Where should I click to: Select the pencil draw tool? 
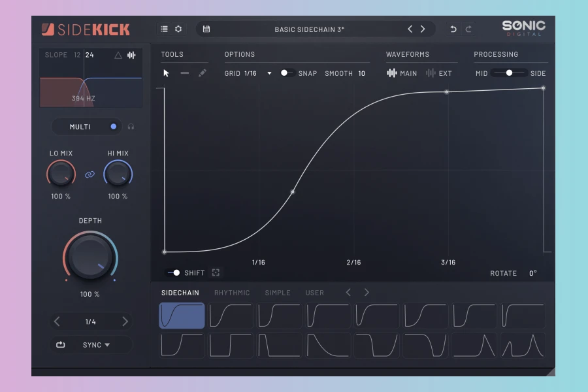coord(202,73)
